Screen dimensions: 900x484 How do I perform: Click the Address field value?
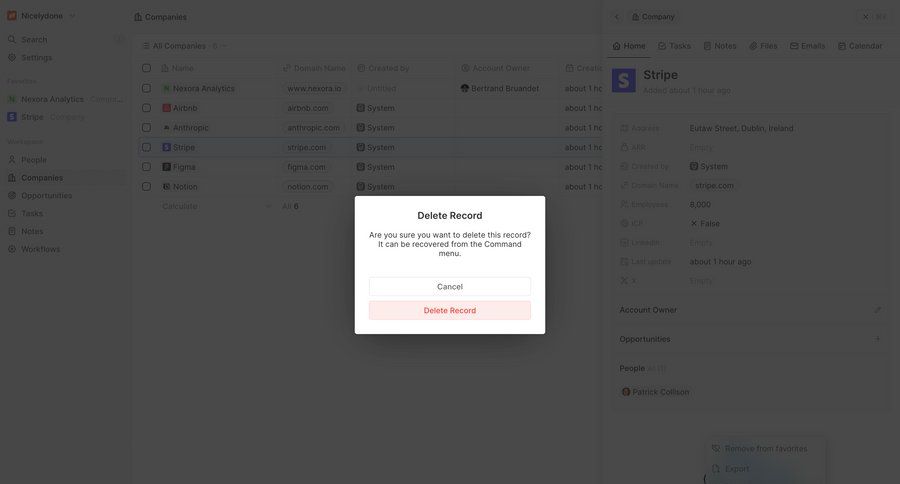[742, 128]
